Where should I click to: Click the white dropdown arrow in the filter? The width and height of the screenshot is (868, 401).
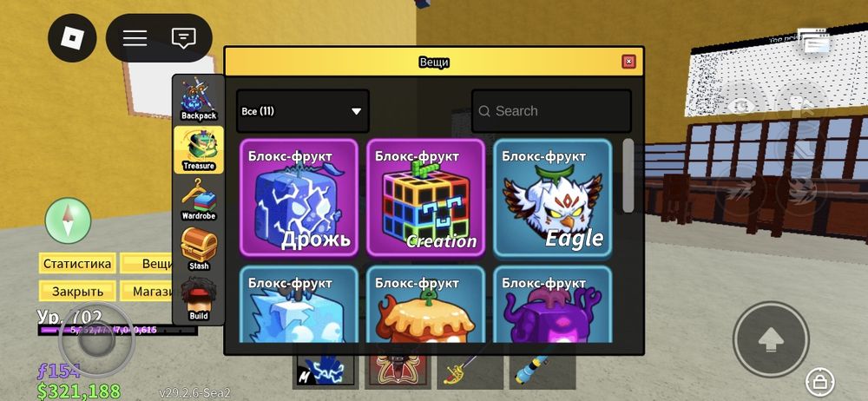357,111
